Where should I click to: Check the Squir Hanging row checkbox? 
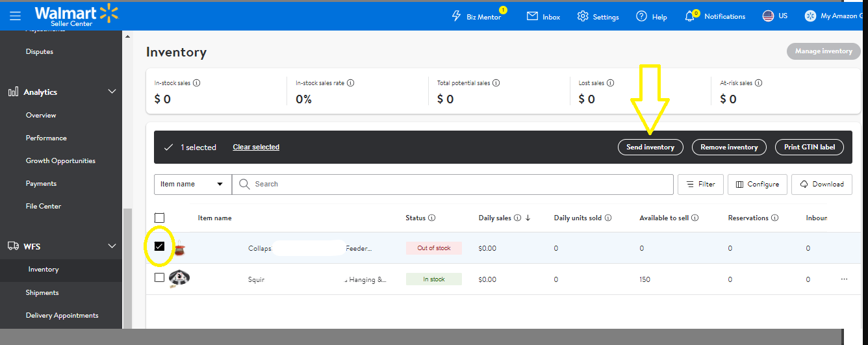(x=160, y=277)
